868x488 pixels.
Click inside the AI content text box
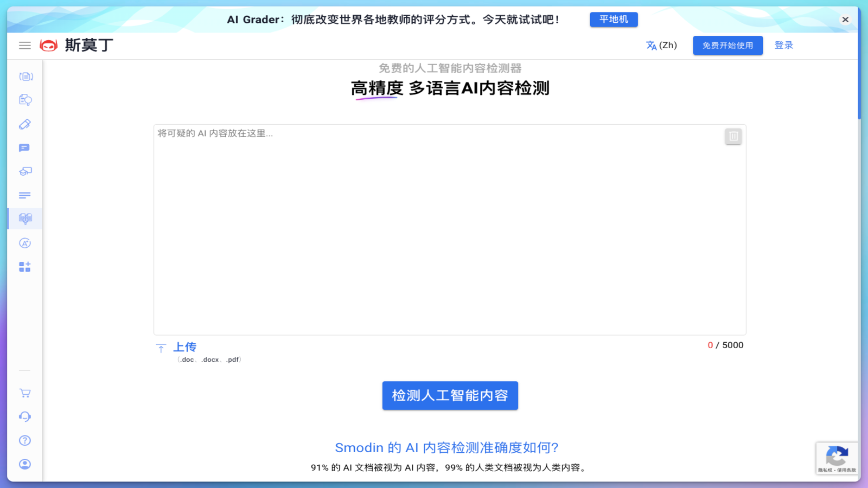coord(450,228)
